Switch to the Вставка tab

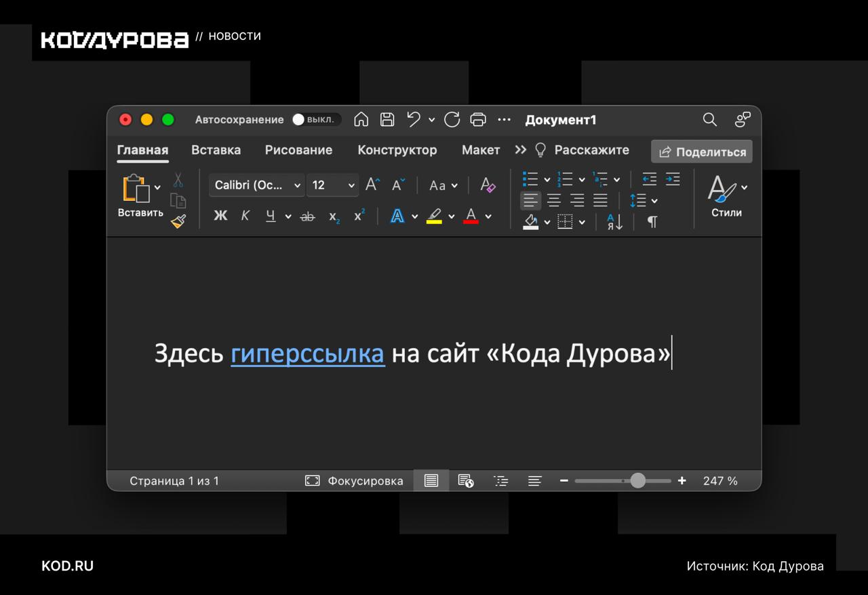pos(216,150)
